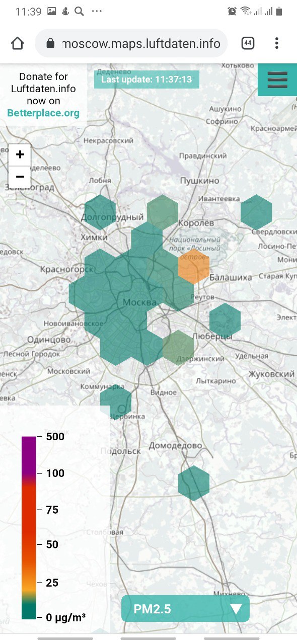Open the browser three-dot overflow menu
The image size is (297, 644).
tap(277, 43)
